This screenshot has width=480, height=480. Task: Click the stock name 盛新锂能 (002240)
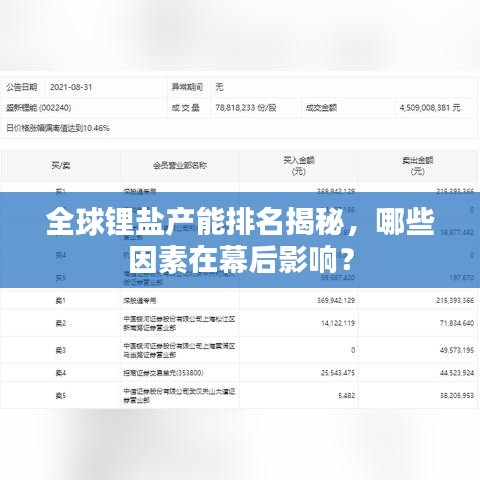pyautogui.click(x=39, y=108)
